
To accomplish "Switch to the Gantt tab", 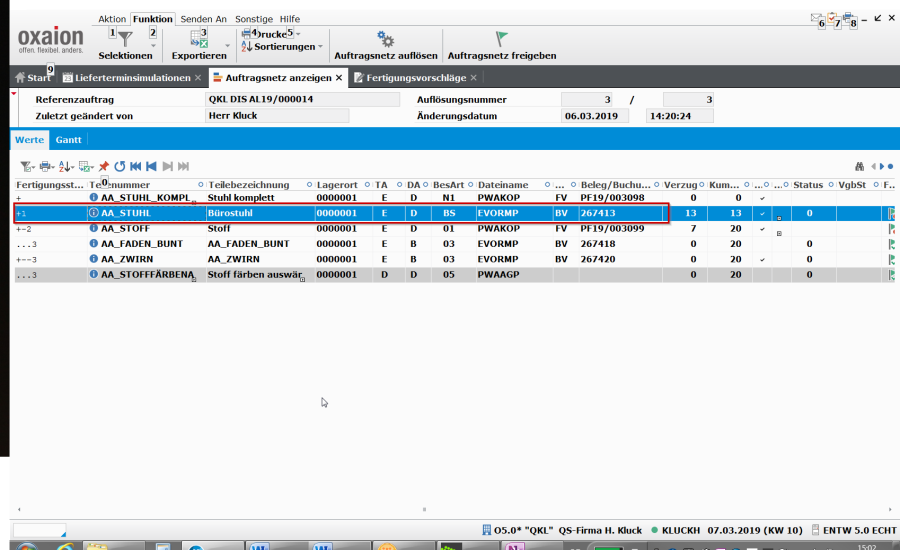I will tap(68, 140).
